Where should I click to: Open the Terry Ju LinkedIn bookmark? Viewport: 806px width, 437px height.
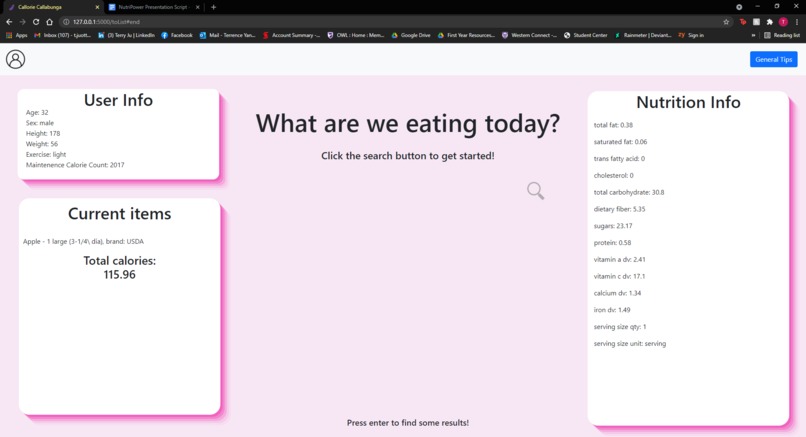pos(126,35)
